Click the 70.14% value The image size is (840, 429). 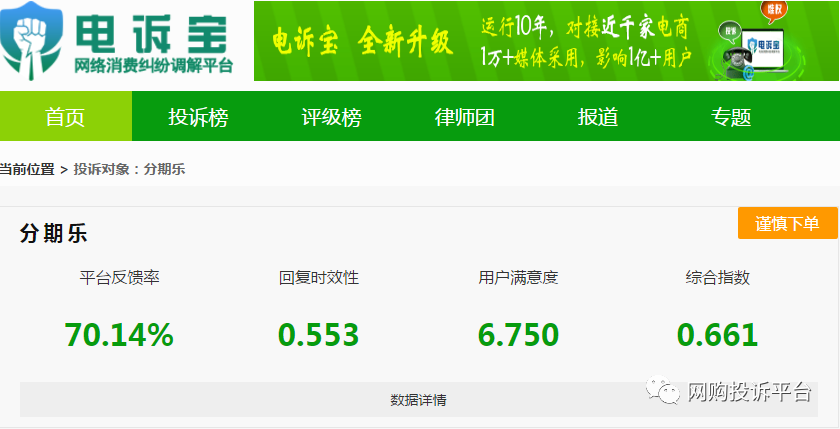click(x=119, y=335)
